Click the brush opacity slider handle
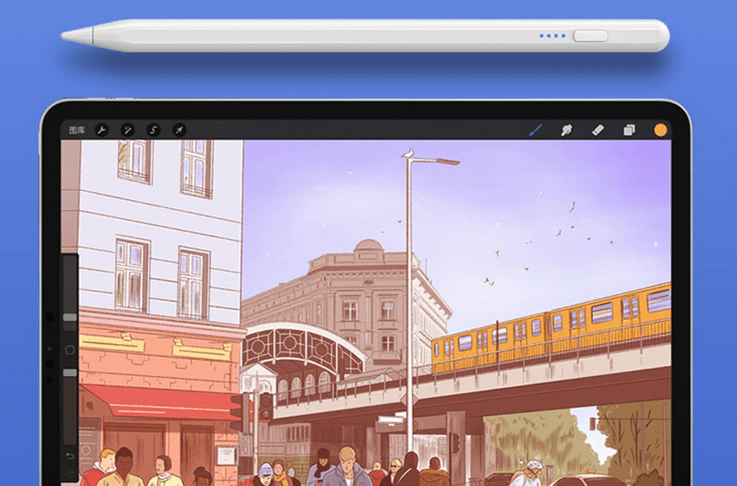The height and width of the screenshot is (486, 737). [70, 373]
